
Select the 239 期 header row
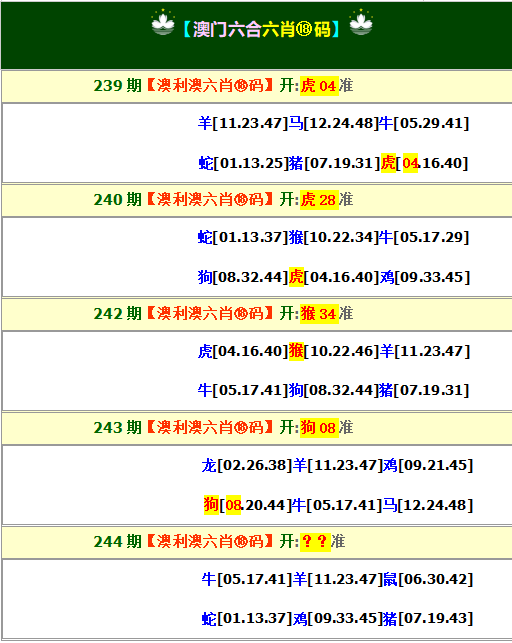[257, 86]
